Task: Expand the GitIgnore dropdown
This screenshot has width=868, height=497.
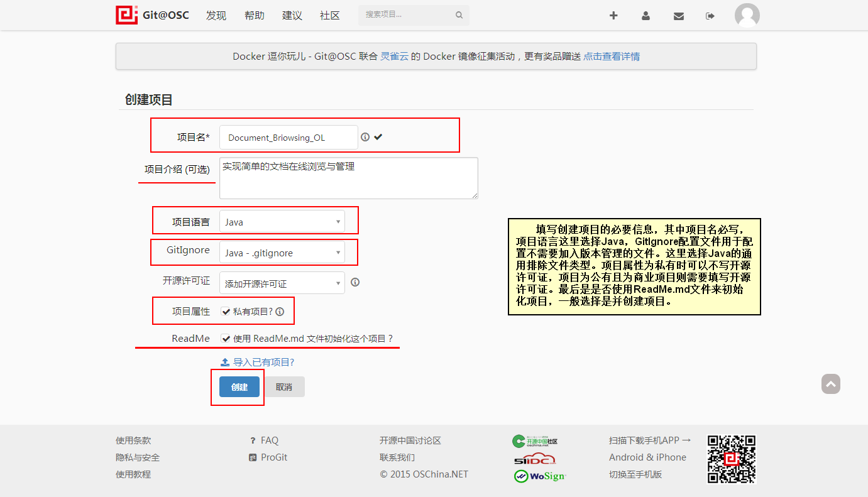Action: (282, 253)
